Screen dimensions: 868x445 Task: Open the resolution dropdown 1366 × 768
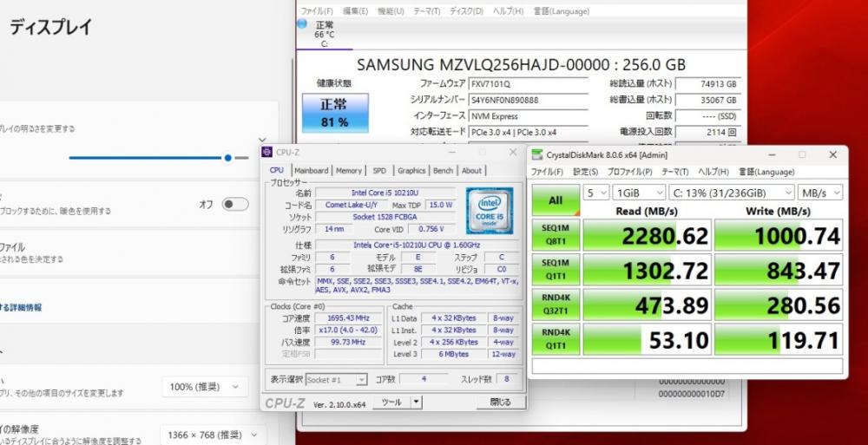pyautogui.click(x=214, y=435)
